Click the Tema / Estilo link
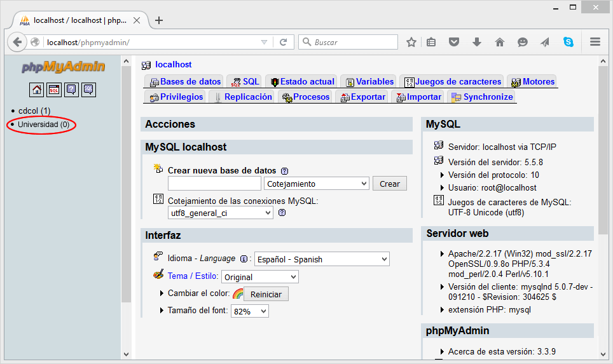This screenshot has height=364, width=613. click(193, 276)
